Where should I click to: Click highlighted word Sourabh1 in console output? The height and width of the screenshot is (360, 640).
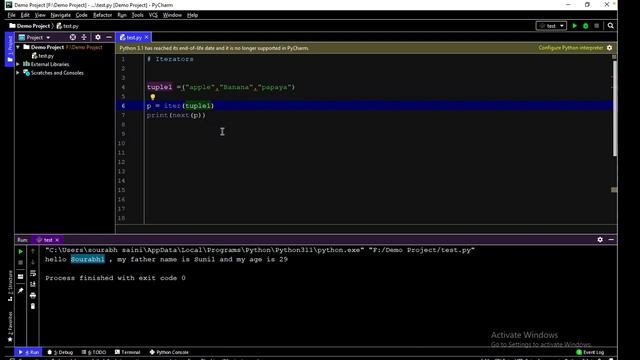[x=88, y=259]
